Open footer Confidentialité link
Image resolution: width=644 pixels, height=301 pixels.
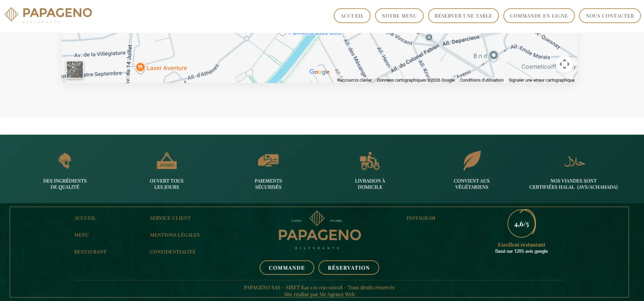(x=173, y=252)
